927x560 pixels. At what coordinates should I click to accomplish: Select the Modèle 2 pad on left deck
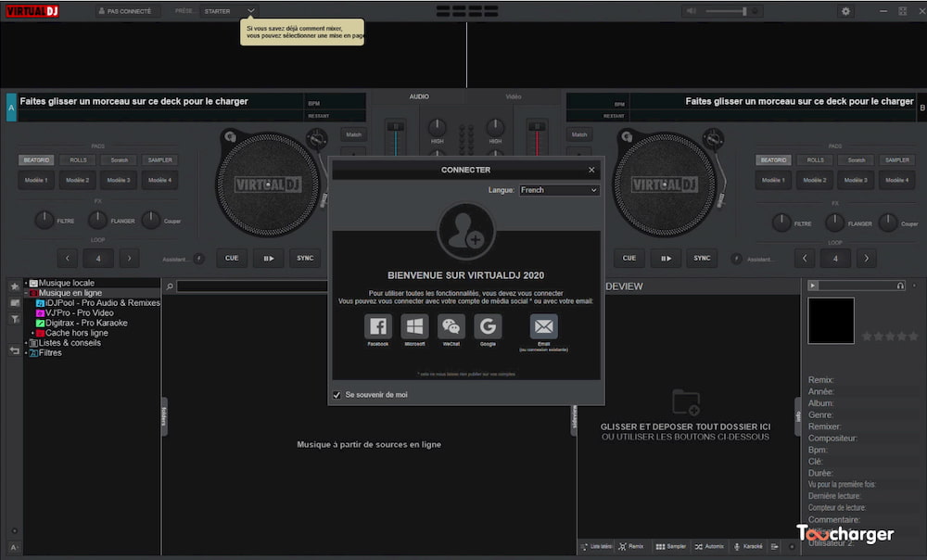(x=77, y=180)
